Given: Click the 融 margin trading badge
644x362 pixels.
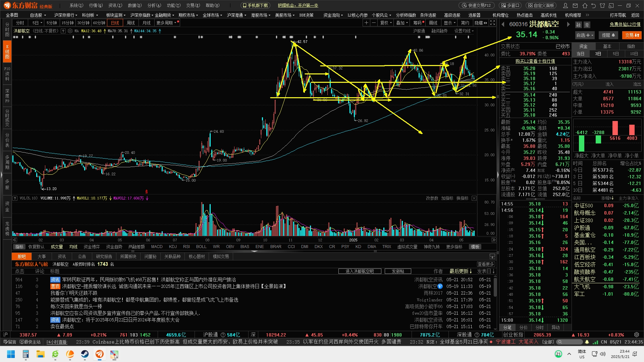Looking at the screenshot, I should coord(578,25).
